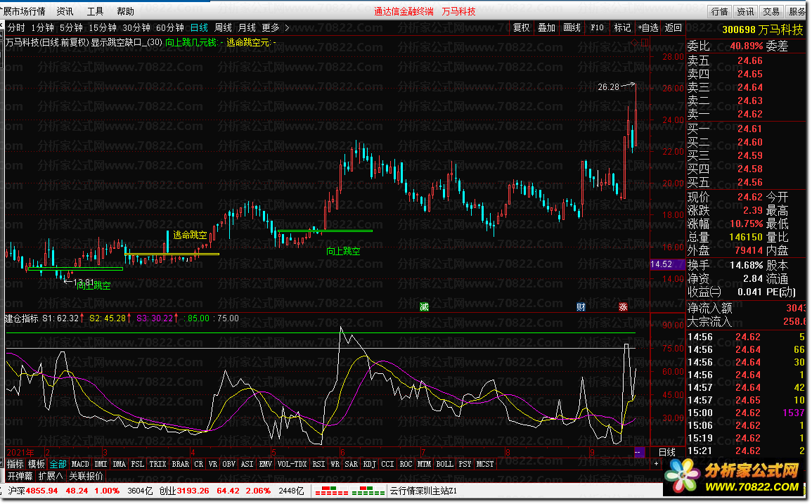Click the 关联报价 button
This screenshot has height=504, width=812.
click(86, 476)
